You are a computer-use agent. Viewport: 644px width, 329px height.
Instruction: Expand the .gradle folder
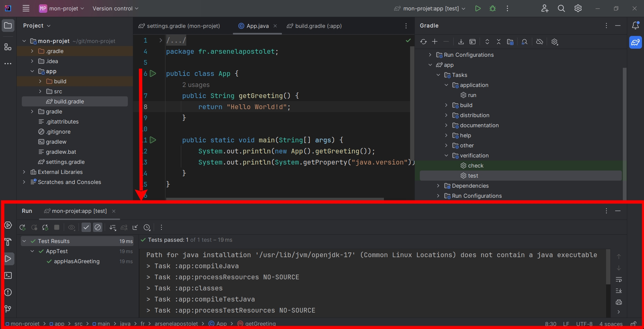coord(32,51)
